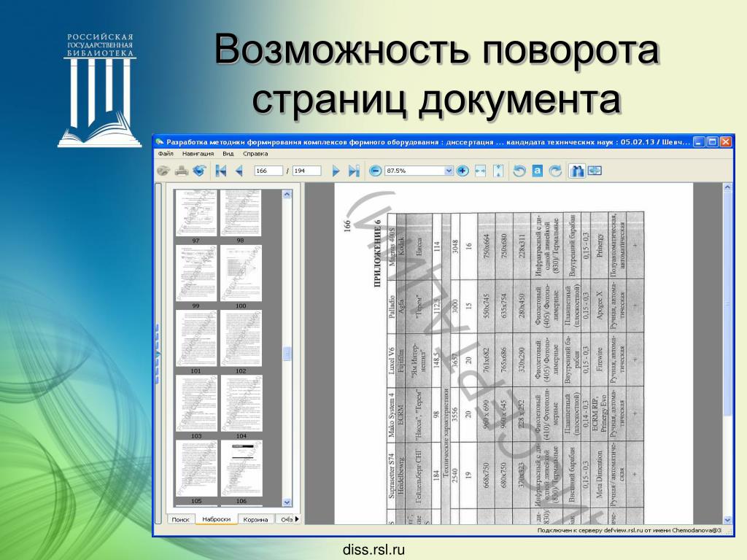The width and height of the screenshot is (747, 560).
Task: Show more tabs with the right arrow
Action: [298, 519]
